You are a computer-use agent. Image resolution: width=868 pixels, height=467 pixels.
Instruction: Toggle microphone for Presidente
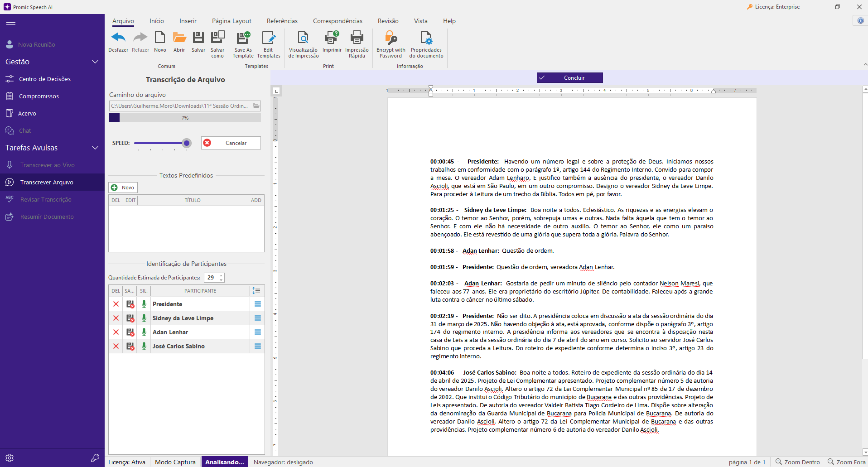point(144,304)
